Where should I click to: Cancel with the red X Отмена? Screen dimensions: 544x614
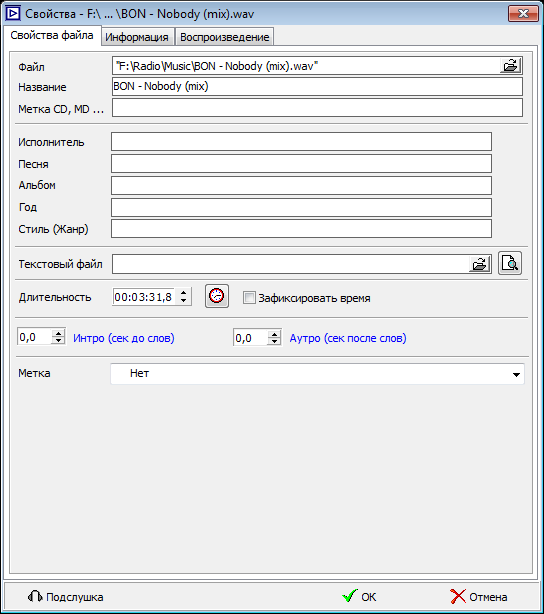pos(479,596)
